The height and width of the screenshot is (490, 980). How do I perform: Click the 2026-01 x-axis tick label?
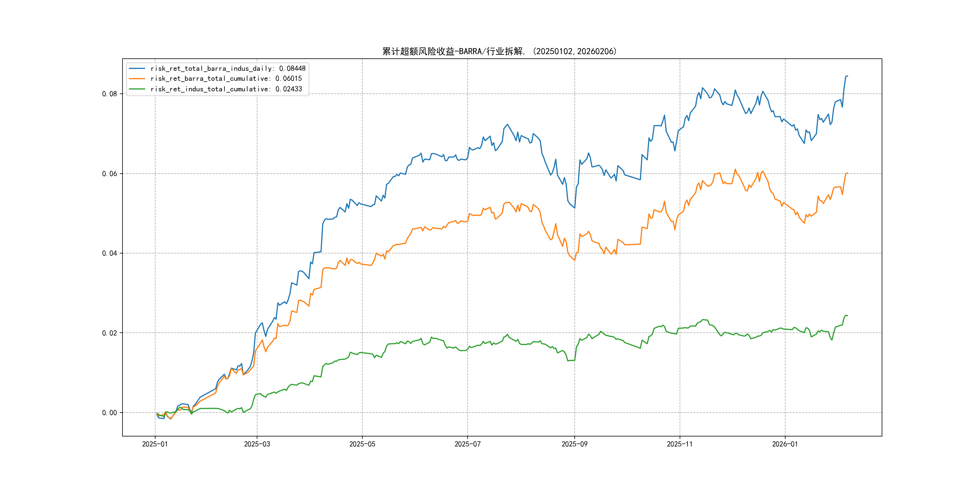click(x=785, y=444)
